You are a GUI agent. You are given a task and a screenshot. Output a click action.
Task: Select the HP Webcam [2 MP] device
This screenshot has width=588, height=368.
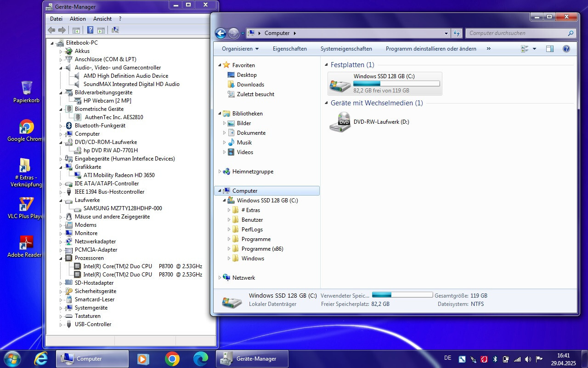(107, 101)
